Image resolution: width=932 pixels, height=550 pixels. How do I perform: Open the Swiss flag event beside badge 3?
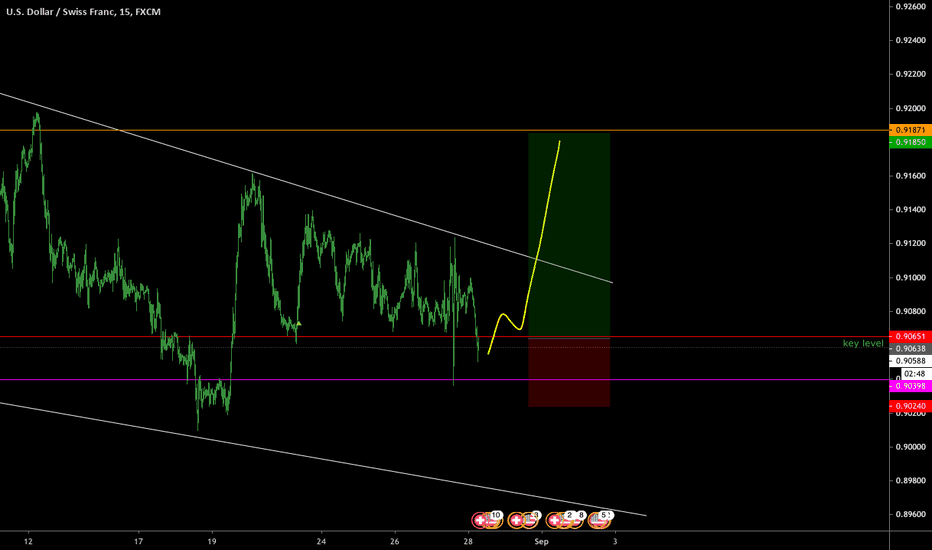click(x=516, y=520)
